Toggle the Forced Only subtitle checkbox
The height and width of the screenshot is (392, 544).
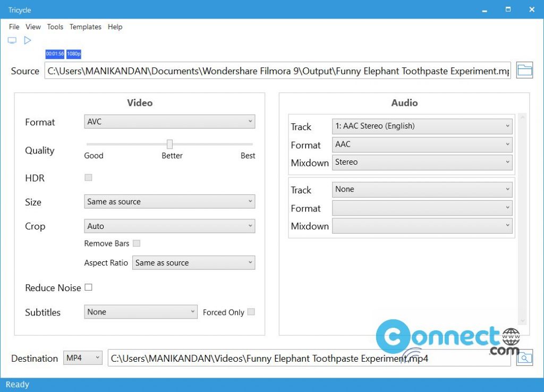point(250,312)
